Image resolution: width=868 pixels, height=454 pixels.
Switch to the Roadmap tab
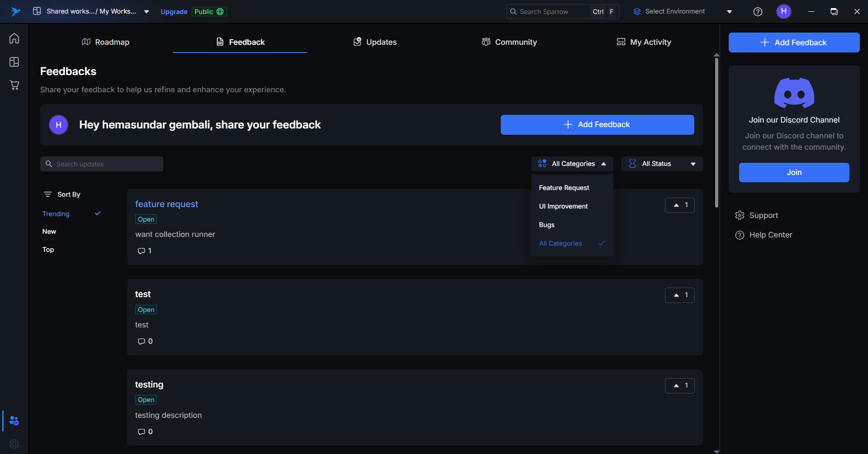pos(105,42)
